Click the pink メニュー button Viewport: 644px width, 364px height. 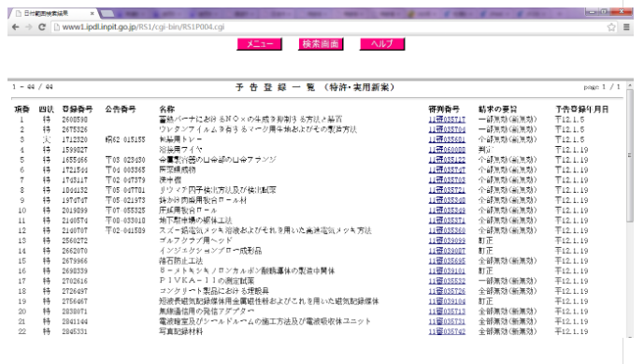(259, 44)
